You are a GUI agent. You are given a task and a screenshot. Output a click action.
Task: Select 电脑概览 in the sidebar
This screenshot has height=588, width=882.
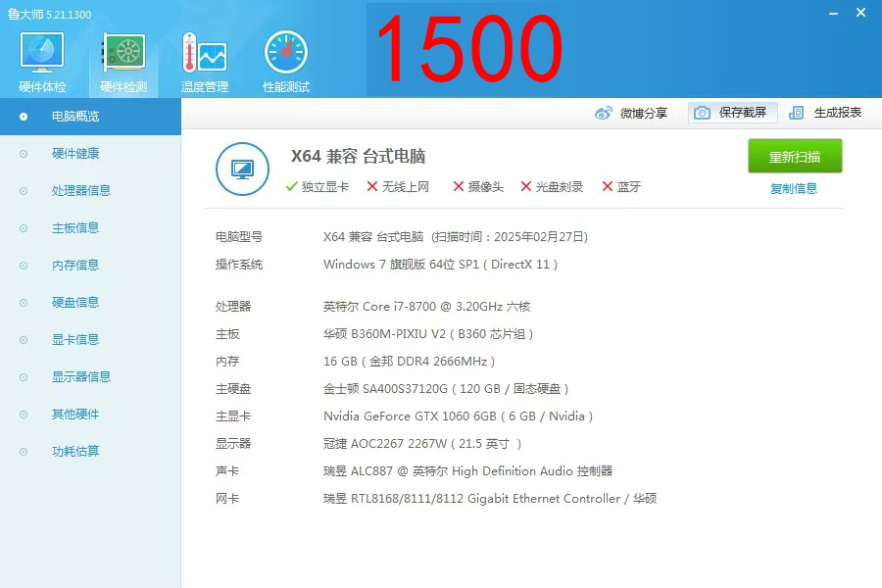pyautogui.click(x=90, y=117)
